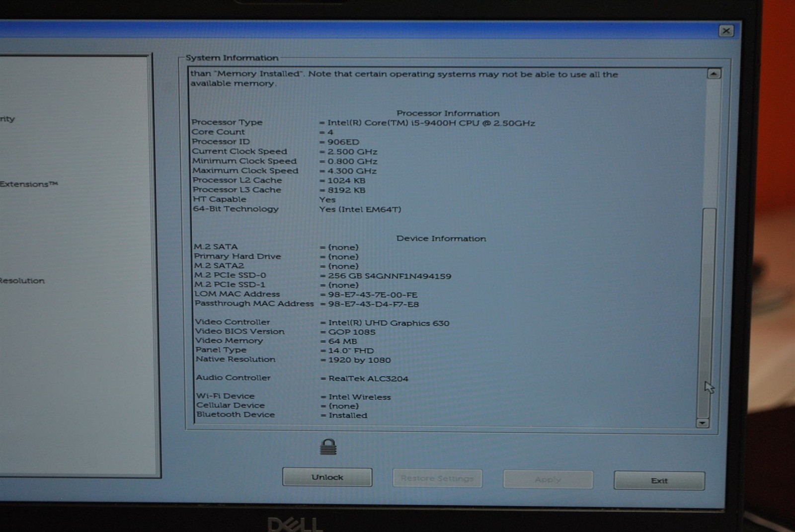Click the grayed-out Apply button

point(548,479)
